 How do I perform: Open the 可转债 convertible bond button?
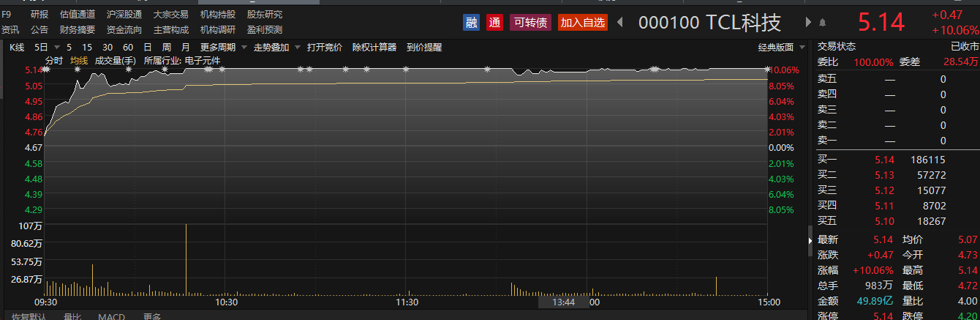(530, 23)
